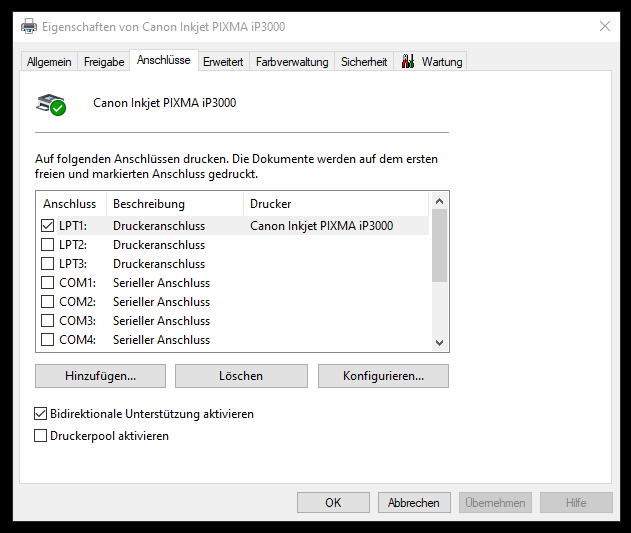Click the printer icon in the title bar
631x533 pixels.
coord(29,27)
